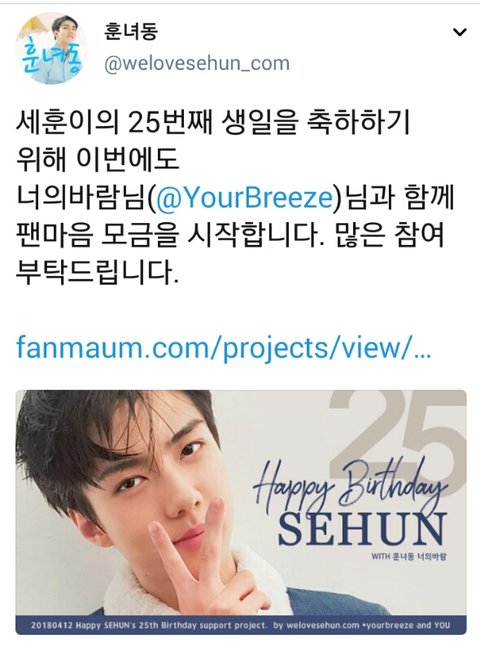Click welovesehun.com text in banner footer
Screen dimensions: 480x651
(317, 625)
